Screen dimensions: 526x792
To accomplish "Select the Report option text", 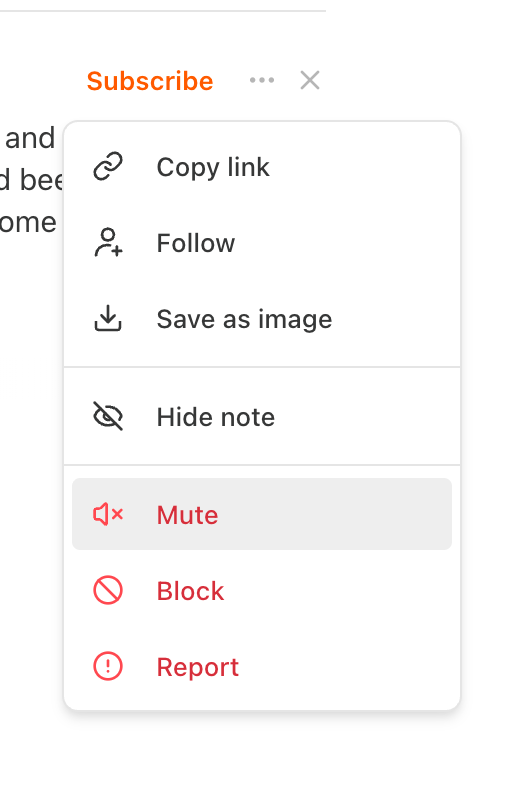I will pos(198,667).
